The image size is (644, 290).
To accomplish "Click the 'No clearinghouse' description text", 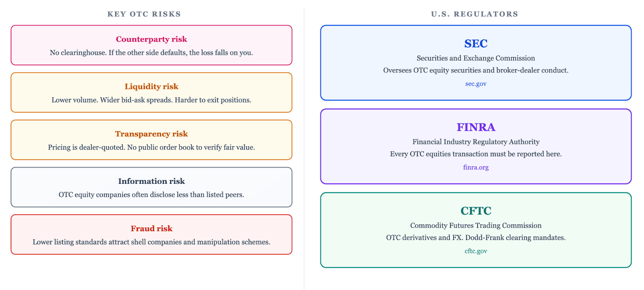I will coord(151,53).
